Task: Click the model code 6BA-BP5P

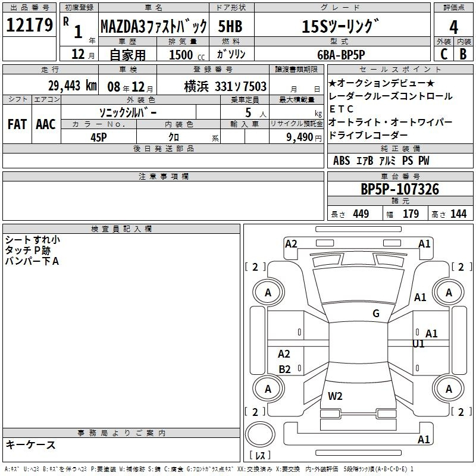Action: [341, 55]
